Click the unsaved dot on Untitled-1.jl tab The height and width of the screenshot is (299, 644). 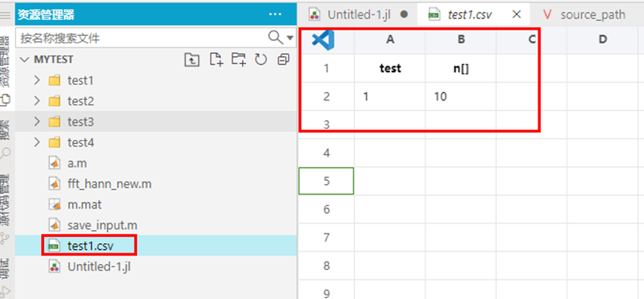click(404, 14)
